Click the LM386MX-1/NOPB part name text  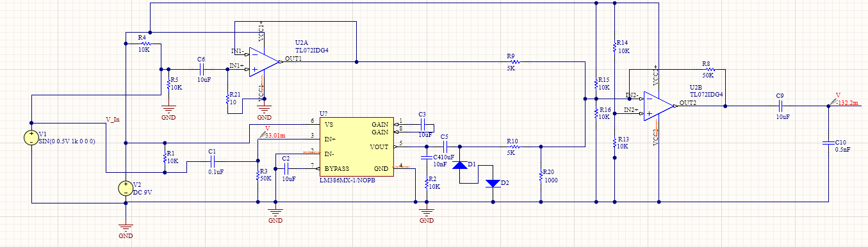tap(348, 181)
